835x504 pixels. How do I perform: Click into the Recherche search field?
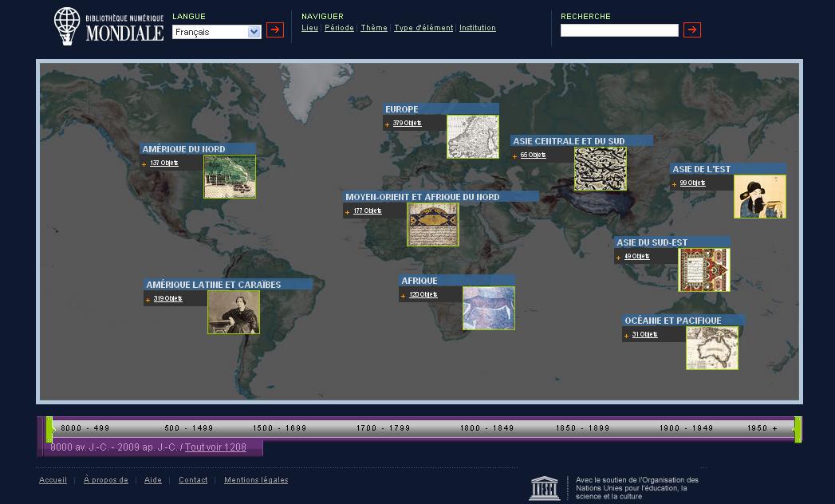(x=620, y=30)
